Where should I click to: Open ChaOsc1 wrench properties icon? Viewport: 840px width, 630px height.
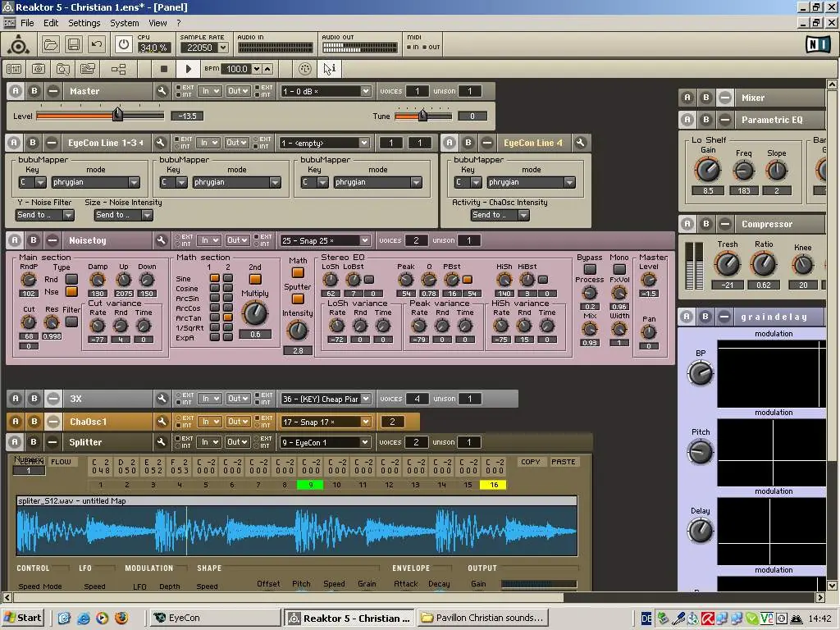(x=162, y=422)
